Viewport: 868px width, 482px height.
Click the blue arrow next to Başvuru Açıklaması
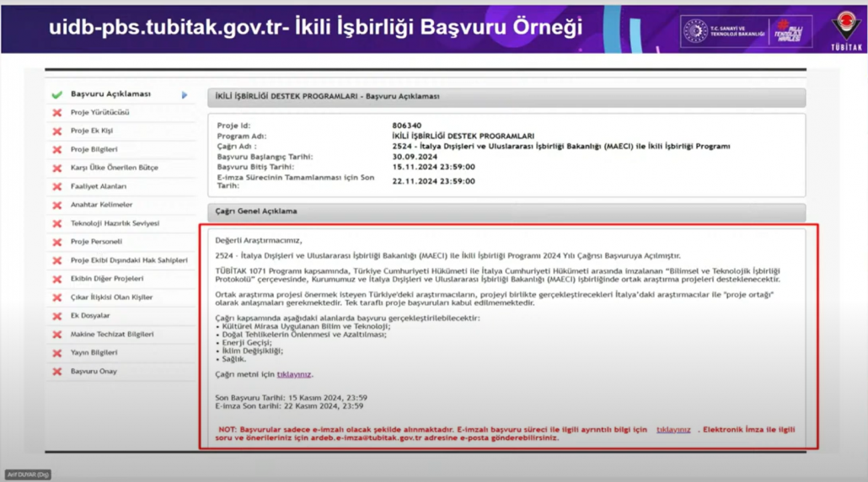(x=185, y=95)
